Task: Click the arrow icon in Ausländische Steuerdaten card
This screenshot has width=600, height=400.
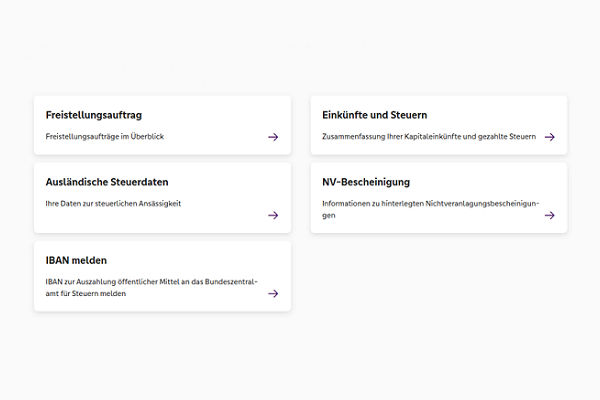Action: [273, 215]
